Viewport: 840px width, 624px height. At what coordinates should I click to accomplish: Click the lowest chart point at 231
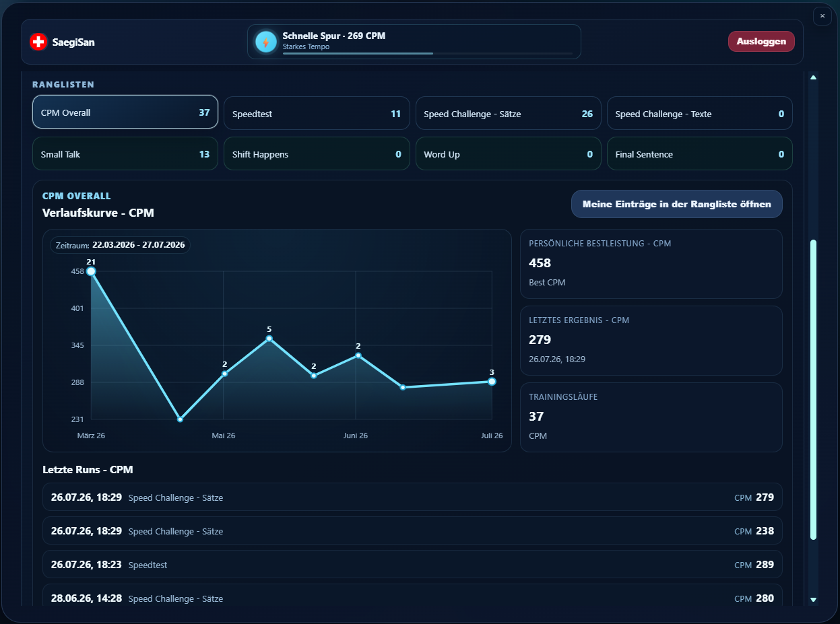click(x=180, y=419)
